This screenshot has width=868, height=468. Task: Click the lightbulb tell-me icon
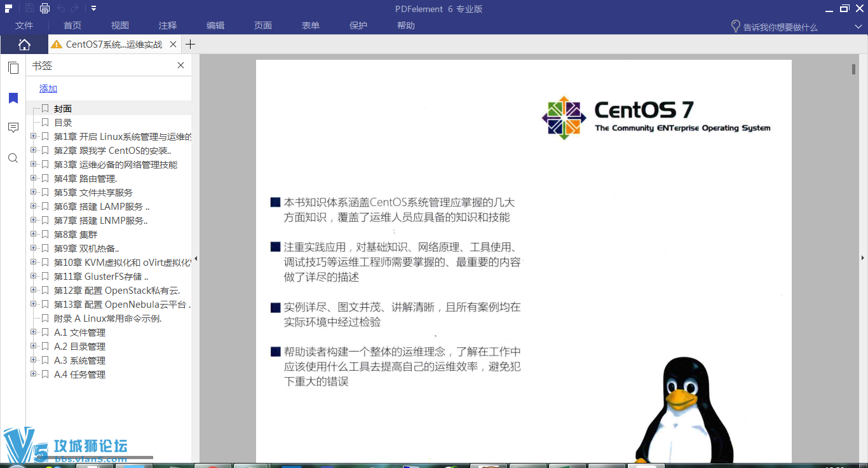tap(736, 26)
